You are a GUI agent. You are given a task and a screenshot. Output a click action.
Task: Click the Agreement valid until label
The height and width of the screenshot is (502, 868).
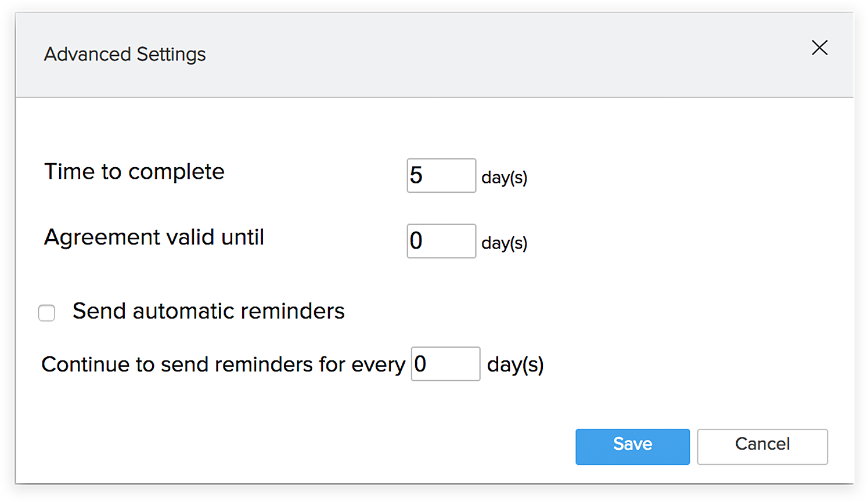click(154, 237)
